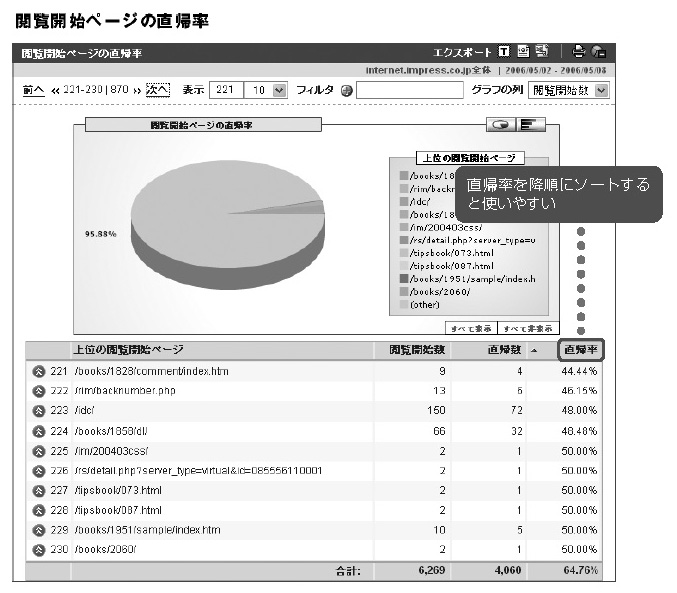
Task: Click row 227 drill-down icon
Action: pos(39,491)
